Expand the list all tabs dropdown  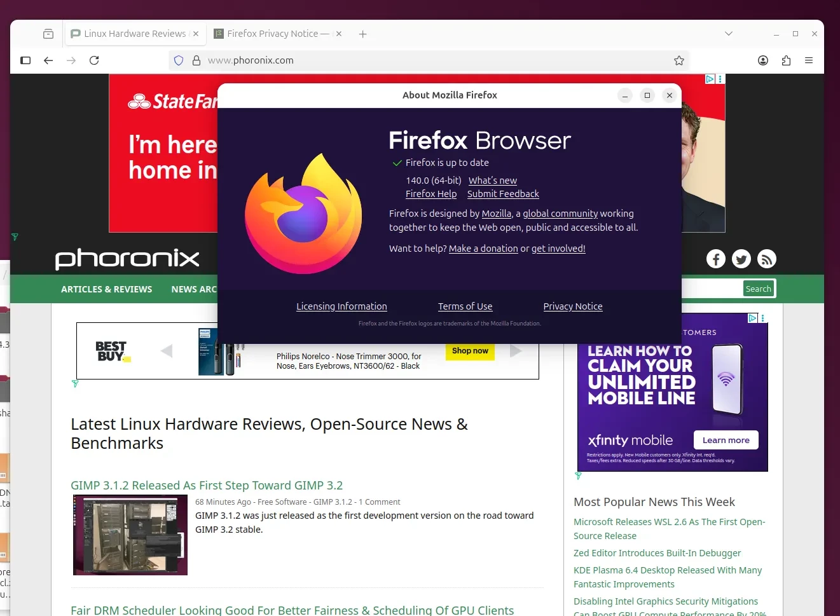click(x=729, y=34)
